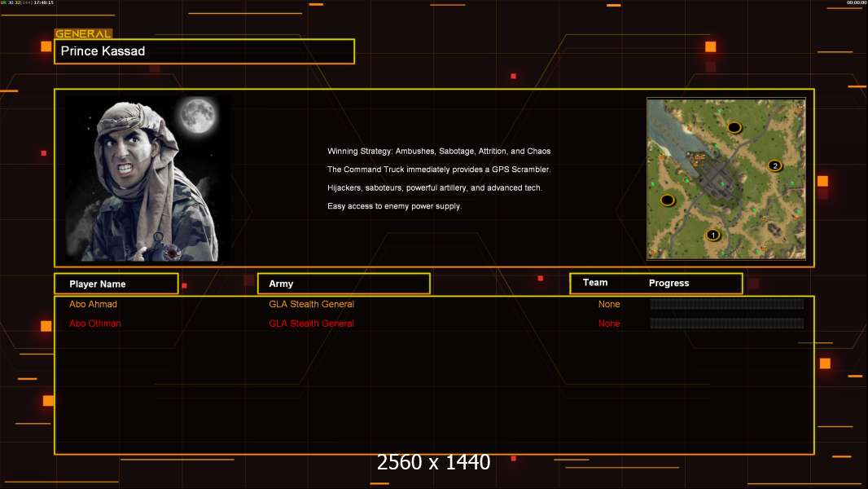
Task: Click the Team column label
Action: tap(595, 283)
